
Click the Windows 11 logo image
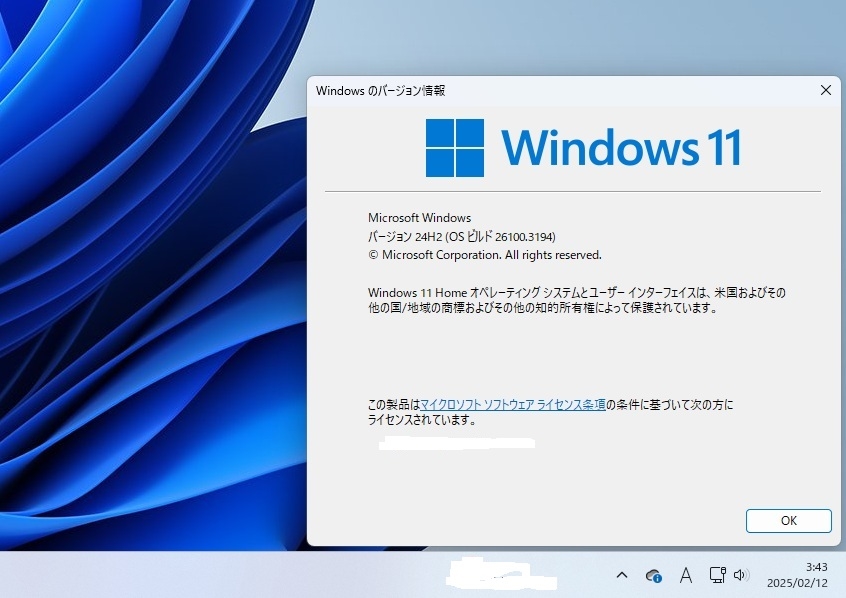583,148
